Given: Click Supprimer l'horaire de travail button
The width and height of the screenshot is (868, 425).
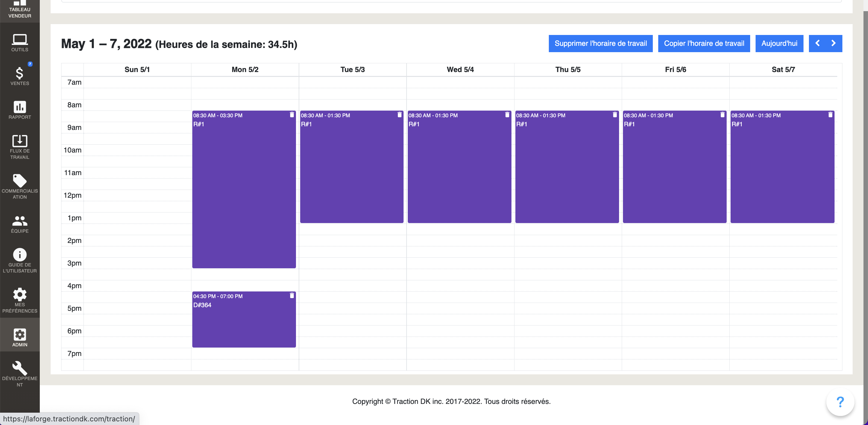Looking at the screenshot, I should (x=600, y=43).
